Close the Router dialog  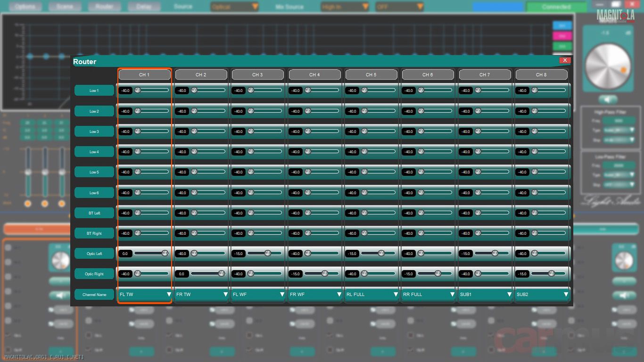coord(565,60)
